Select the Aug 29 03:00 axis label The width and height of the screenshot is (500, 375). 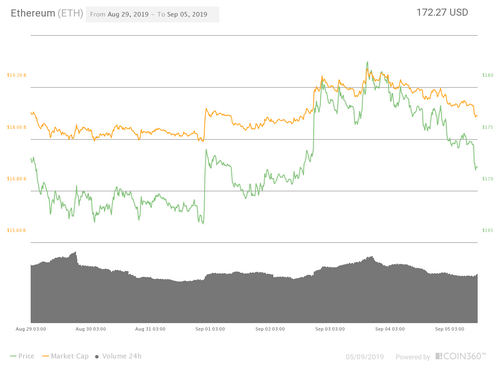pyautogui.click(x=31, y=329)
